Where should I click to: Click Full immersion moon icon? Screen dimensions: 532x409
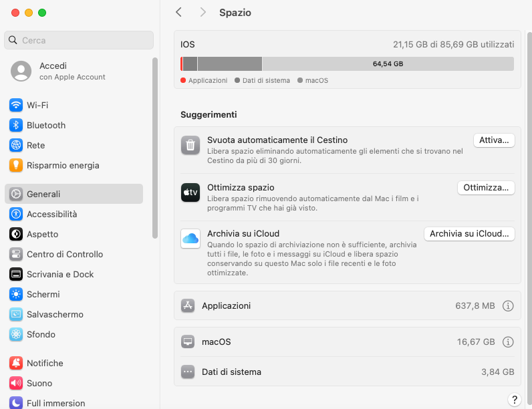pyautogui.click(x=16, y=403)
